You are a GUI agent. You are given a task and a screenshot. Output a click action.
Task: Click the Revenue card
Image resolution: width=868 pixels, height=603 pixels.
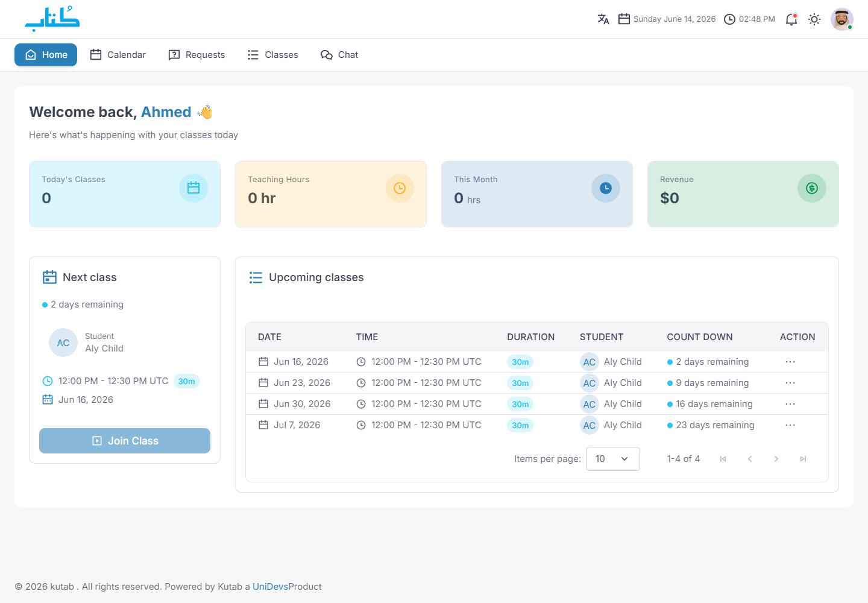click(x=743, y=194)
